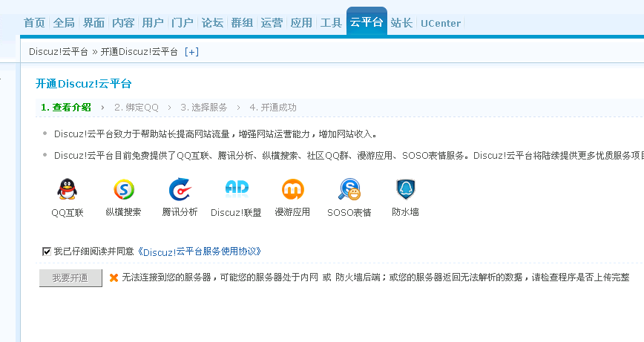Open the 界面 tab
The image size is (644, 342).
point(93,23)
